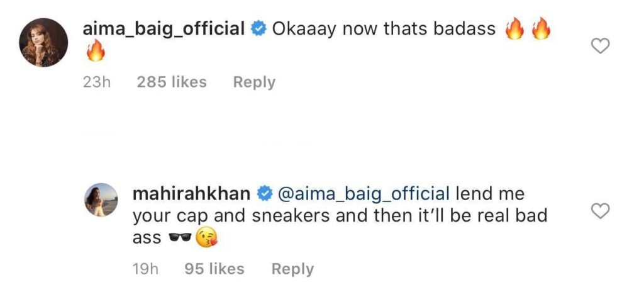View the 95 likes list
The image size is (644, 299).
(x=214, y=269)
